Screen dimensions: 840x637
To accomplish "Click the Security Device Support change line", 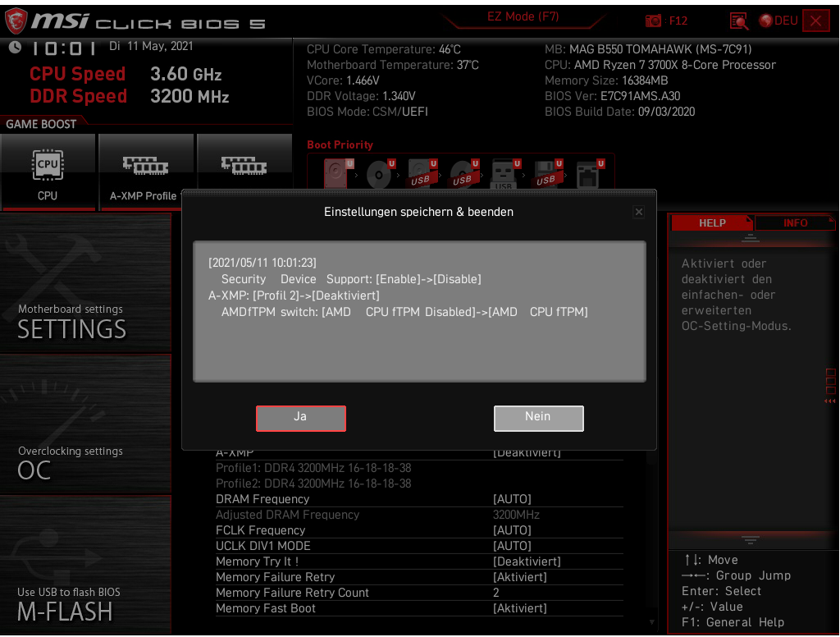I will (351, 279).
